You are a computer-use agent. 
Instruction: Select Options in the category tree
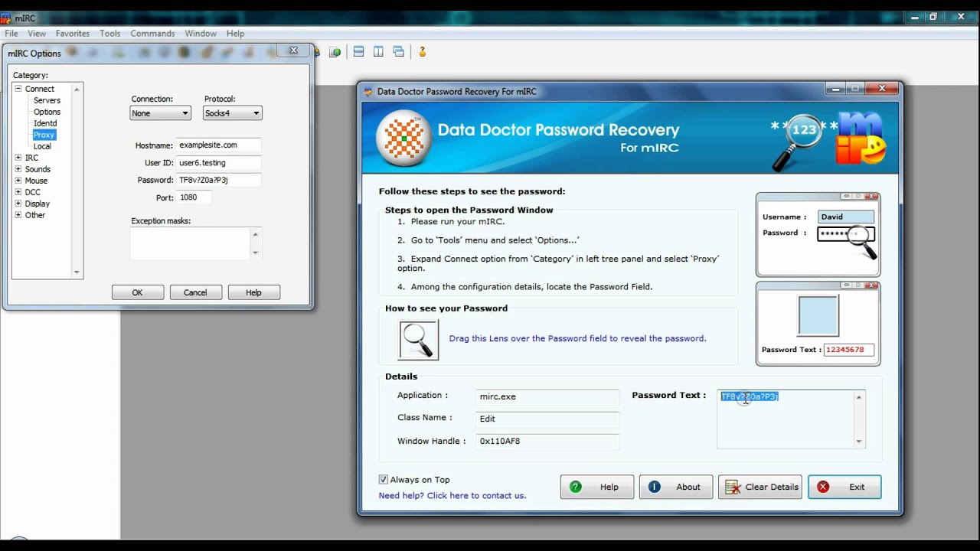(47, 112)
